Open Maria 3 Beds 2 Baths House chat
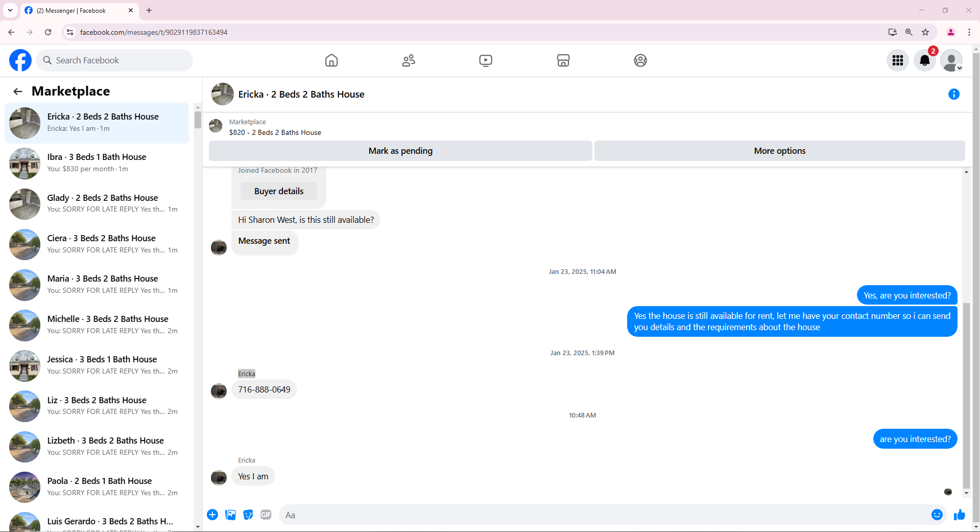This screenshot has height=532, width=980. 97,285
